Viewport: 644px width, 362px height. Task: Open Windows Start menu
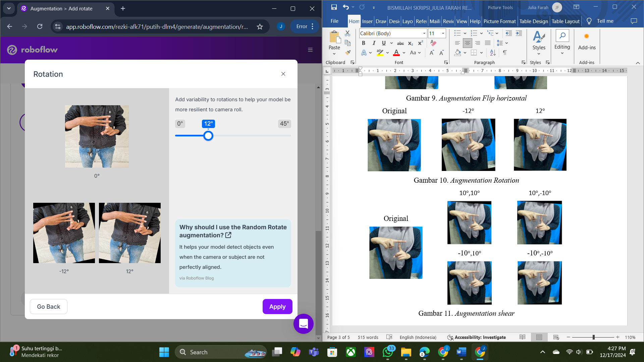[164, 352]
